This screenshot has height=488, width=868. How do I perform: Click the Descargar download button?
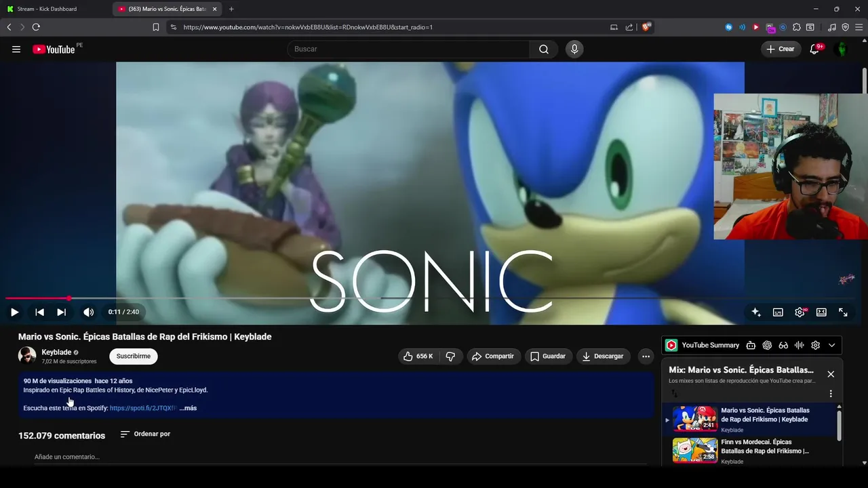(604, 356)
